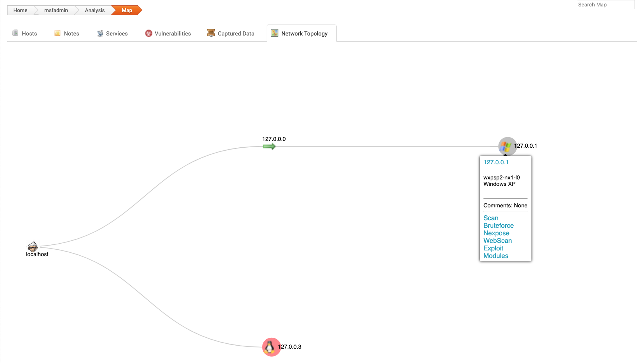
Task: Open the Exploit link for 127.0.0.1
Action: tap(493, 248)
